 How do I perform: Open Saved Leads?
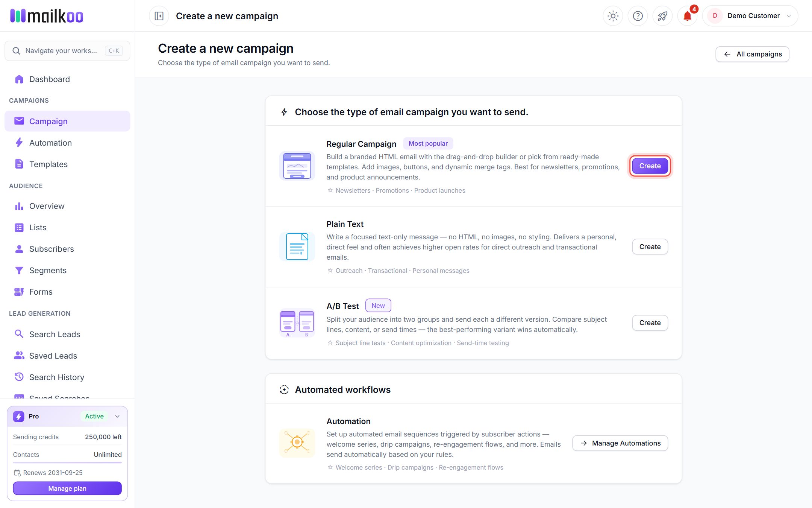click(67, 356)
